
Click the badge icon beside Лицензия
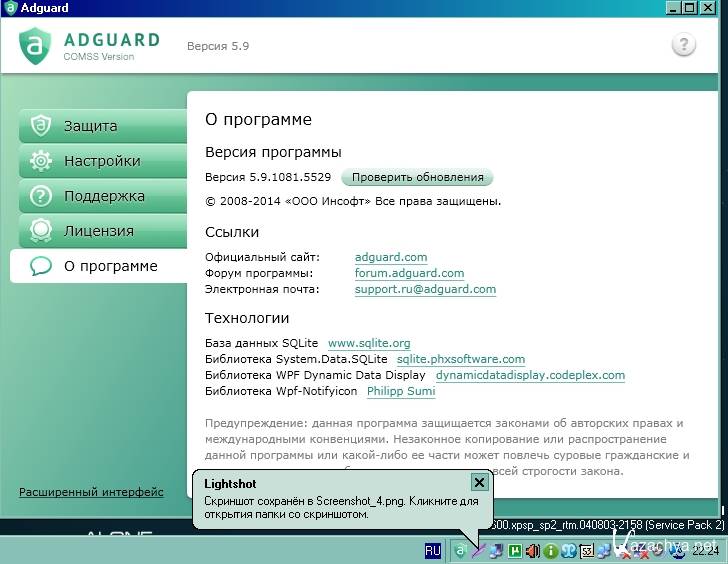(40, 231)
